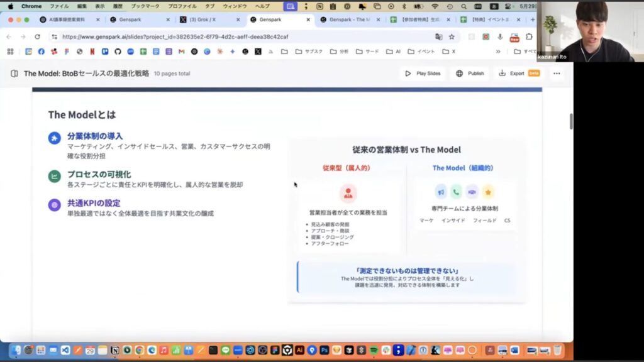Click the Facebook bookmark icon

click(41, 52)
